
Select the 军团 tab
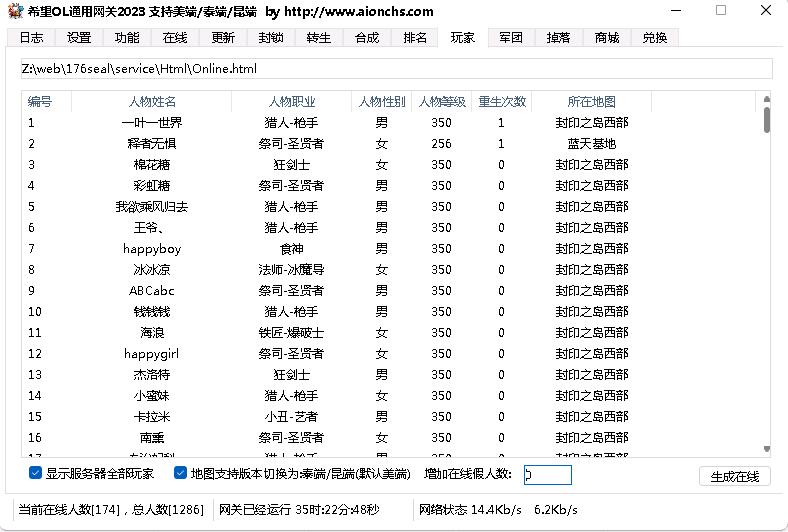511,38
